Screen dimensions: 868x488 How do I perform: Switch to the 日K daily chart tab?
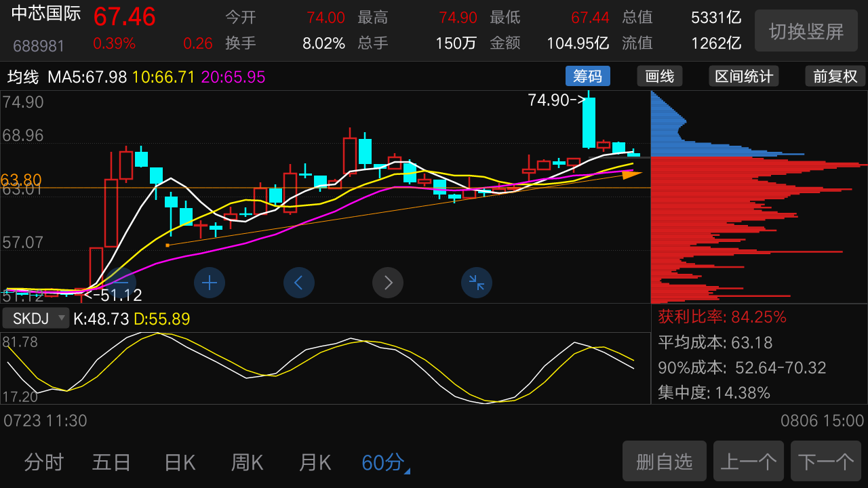(179, 462)
